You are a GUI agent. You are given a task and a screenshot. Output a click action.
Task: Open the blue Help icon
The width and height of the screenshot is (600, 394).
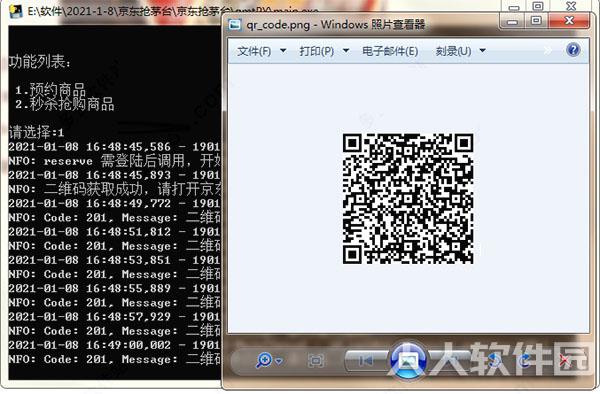click(x=573, y=50)
